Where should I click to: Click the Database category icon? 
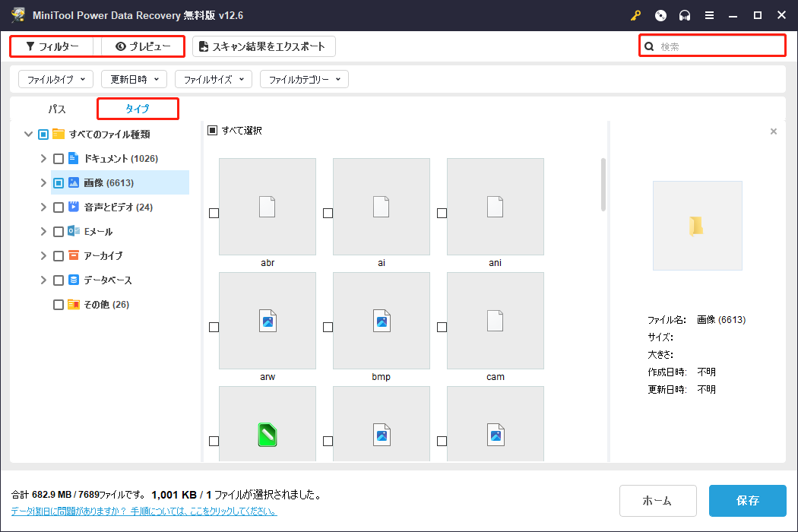[x=73, y=280]
